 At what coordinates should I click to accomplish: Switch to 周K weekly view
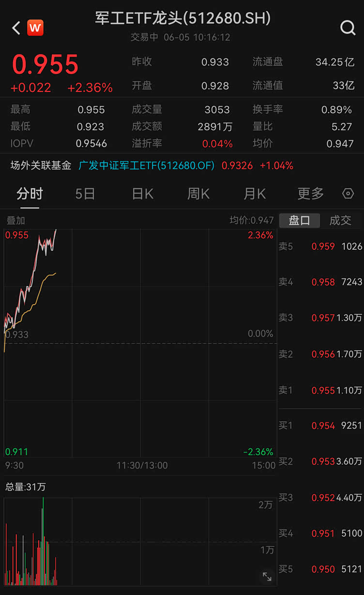pos(198,193)
